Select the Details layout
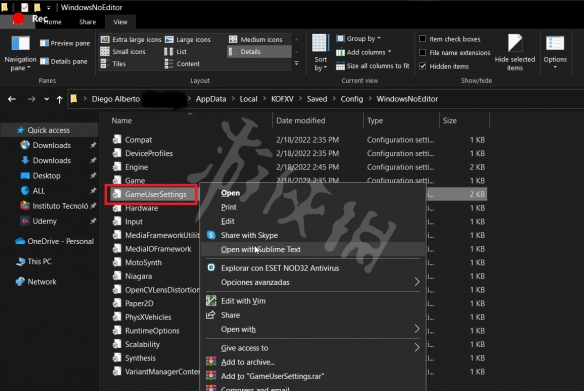584x391 pixels. (259, 51)
